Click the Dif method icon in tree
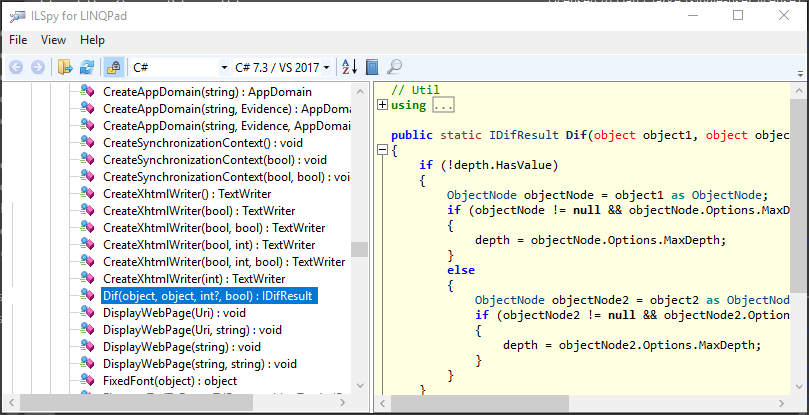Image resolution: width=809 pixels, height=415 pixels. 88,296
